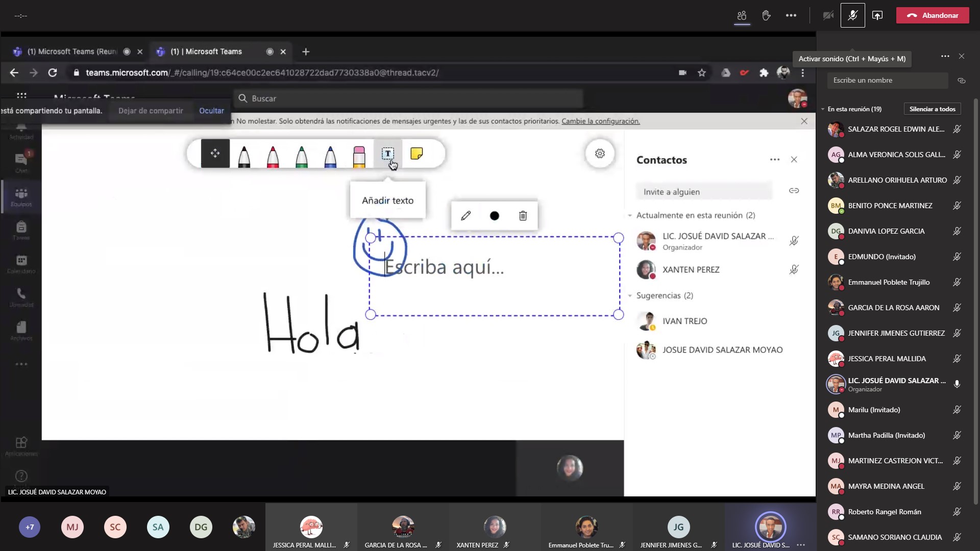Copy meeting link icon beside name field

point(961,81)
